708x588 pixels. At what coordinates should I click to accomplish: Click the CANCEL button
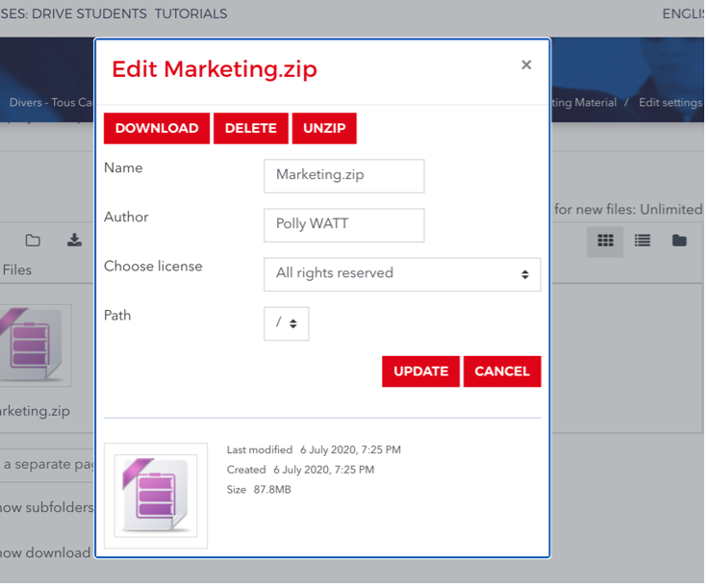502,371
